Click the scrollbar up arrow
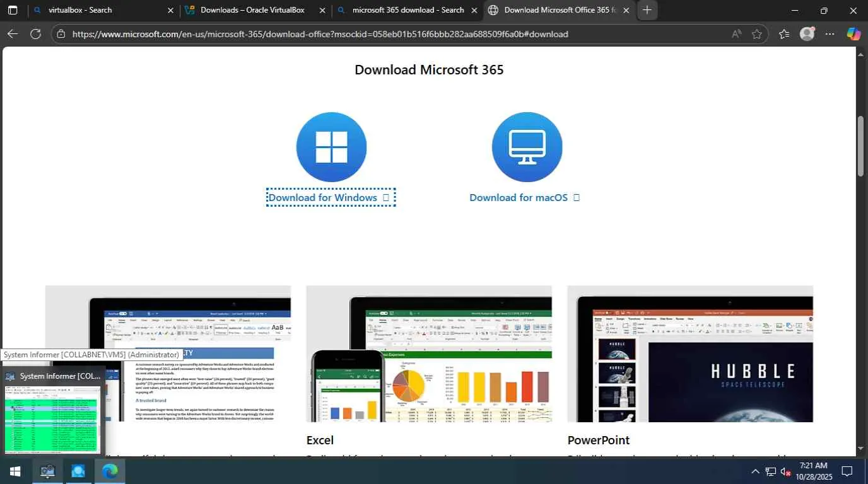Viewport: 868px width, 484px height. 860,54
